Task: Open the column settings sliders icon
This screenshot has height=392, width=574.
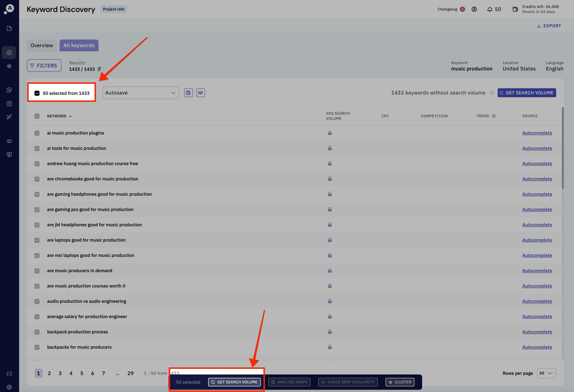Action: tap(200, 93)
